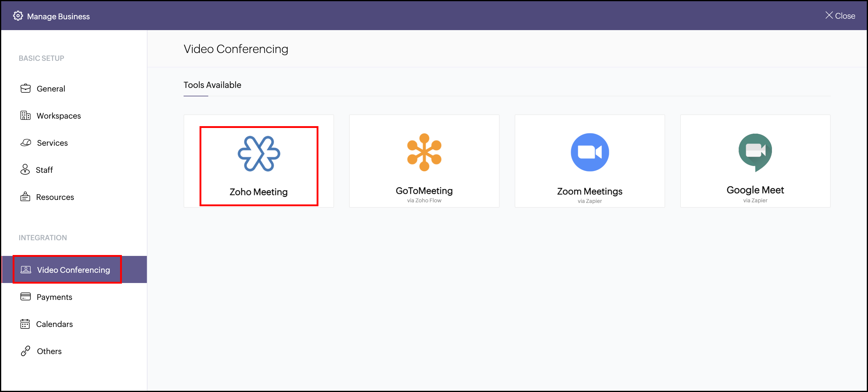868x392 pixels.
Task: Click the Manage Business gear icon
Action: point(18,16)
